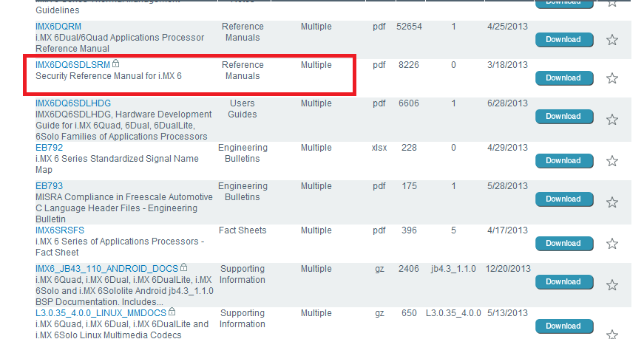The height and width of the screenshot is (339, 644).
Task: Mark EB793 bulletin as favorite
Action: pos(612,202)
